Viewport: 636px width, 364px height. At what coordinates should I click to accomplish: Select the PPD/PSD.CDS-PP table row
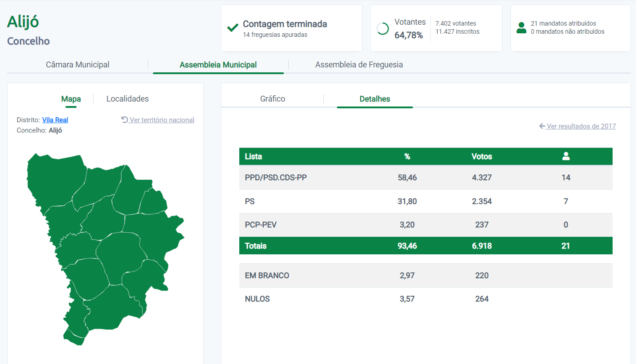425,178
